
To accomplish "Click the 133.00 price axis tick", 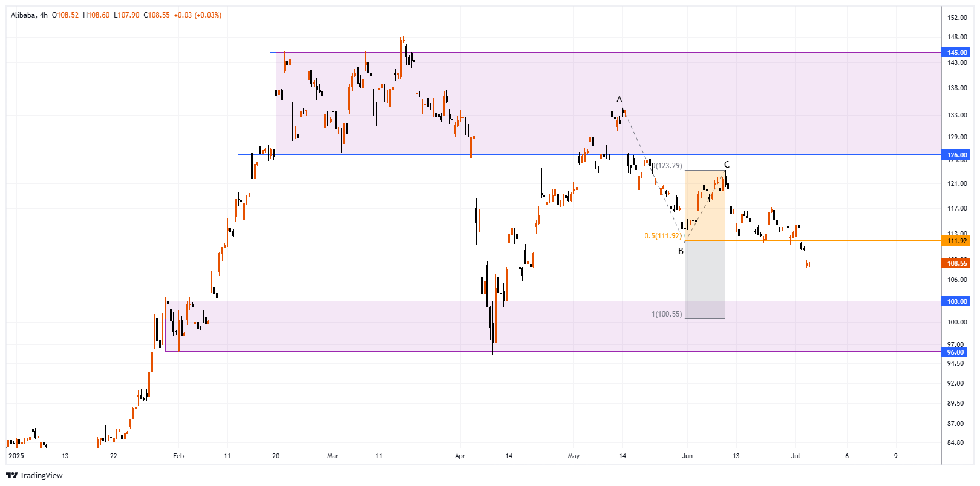I will (x=957, y=115).
